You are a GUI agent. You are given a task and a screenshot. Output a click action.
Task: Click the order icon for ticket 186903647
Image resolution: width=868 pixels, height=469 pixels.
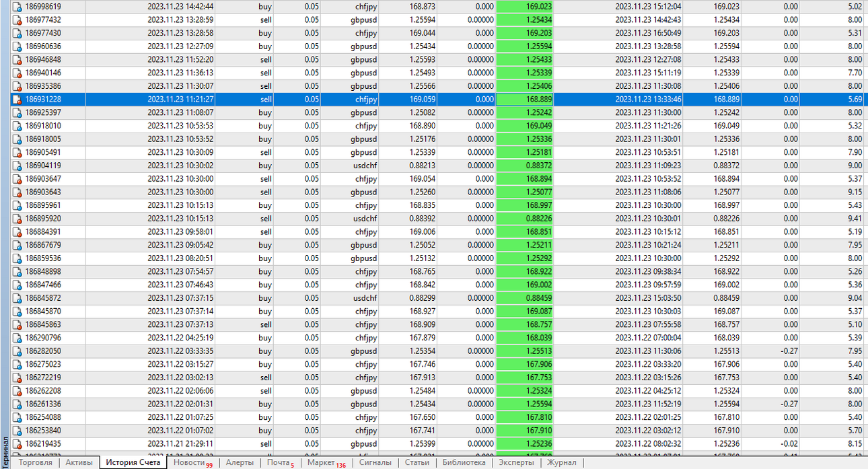(x=17, y=178)
